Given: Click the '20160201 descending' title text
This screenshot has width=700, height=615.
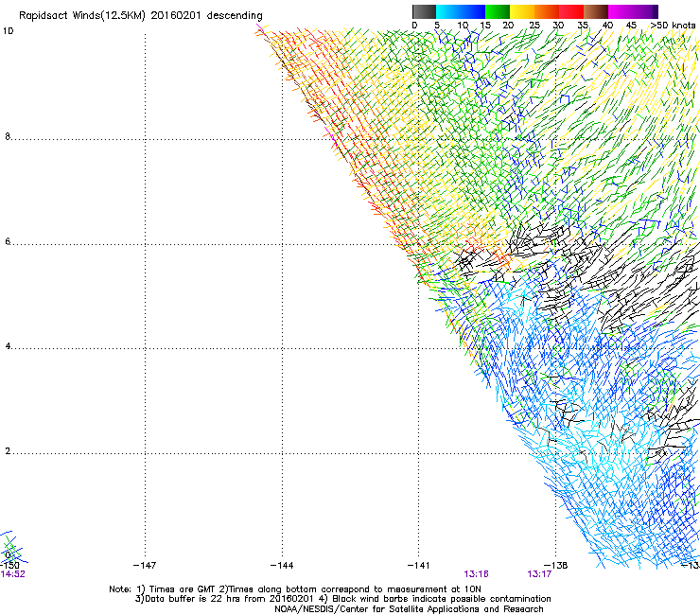Looking at the screenshot, I should click(x=207, y=16).
